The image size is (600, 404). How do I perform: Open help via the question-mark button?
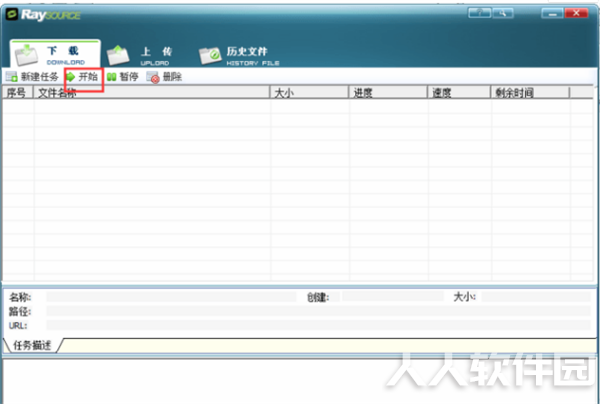(480, 13)
